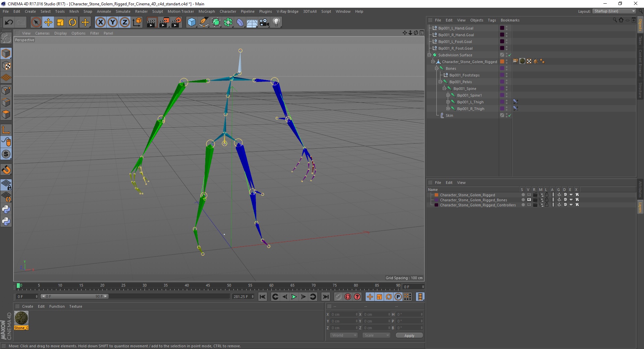Open the MoGraph menu
The width and height of the screenshot is (644, 349).
207,11
